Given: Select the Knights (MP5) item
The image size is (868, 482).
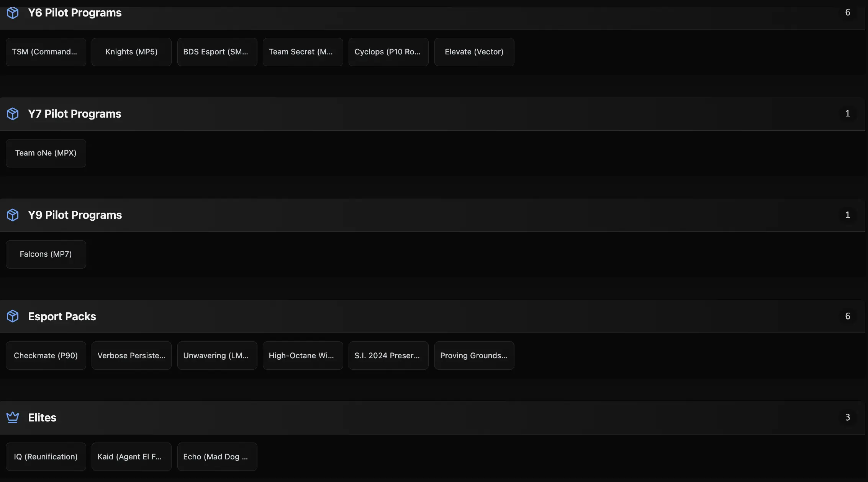Looking at the screenshot, I should (131, 52).
